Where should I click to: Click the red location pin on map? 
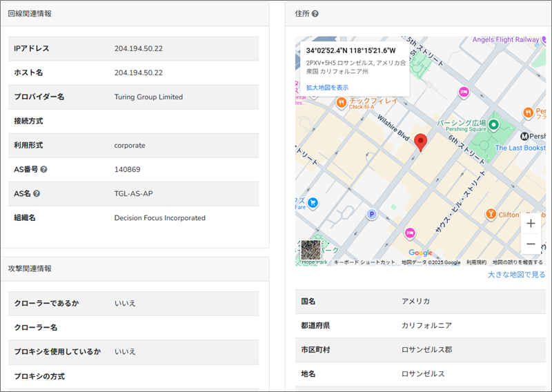pyautogui.click(x=422, y=142)
